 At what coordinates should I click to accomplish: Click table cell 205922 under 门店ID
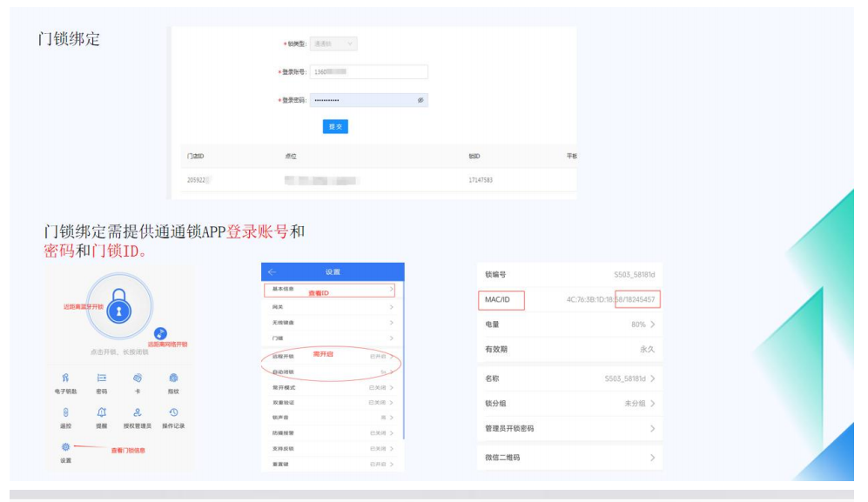(x=196, y=180)
